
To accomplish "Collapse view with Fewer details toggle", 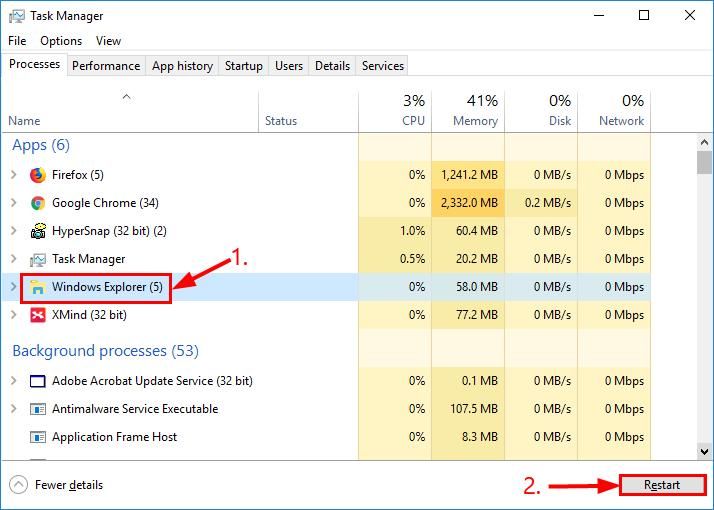I will click(57, 485).
